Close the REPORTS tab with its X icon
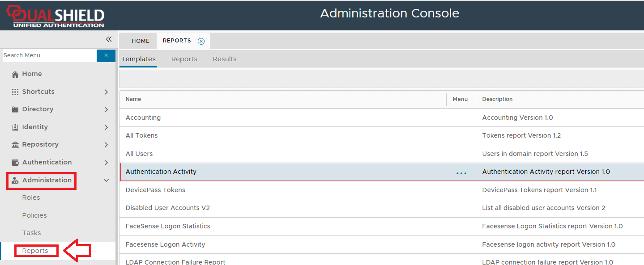The width and height of the screenshot is (644, 265). (x=201, y=41)
